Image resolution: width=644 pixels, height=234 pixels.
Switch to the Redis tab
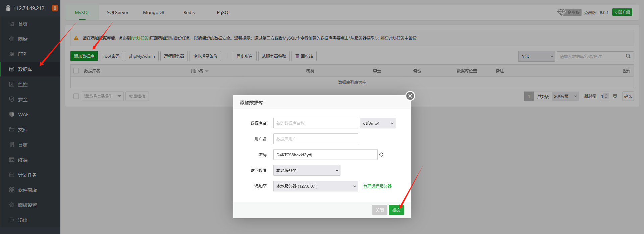tap(189, 12)
